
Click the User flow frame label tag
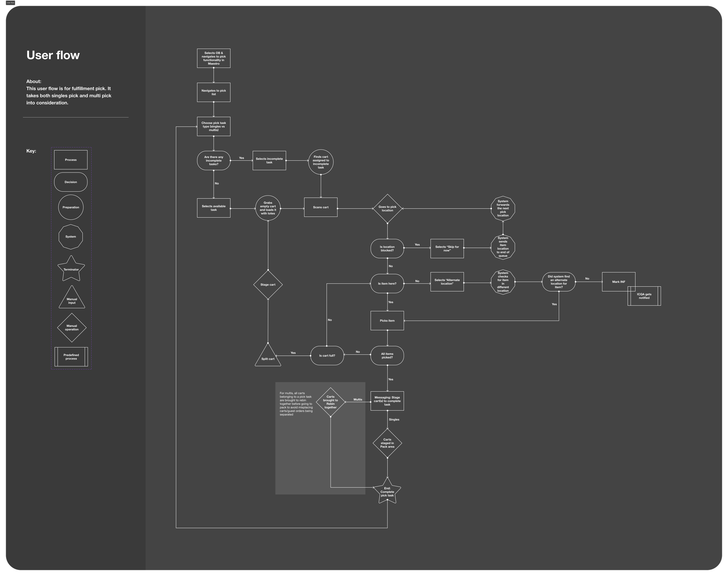(10, 3)
